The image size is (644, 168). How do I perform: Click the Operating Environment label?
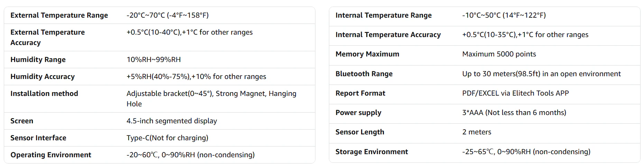tap(51, 155)
